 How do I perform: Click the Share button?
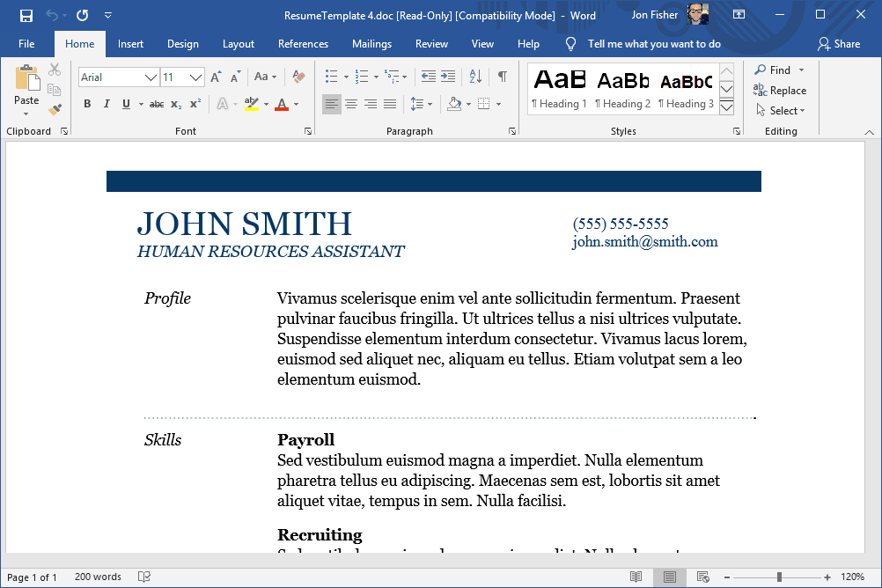tap(838, 44)
